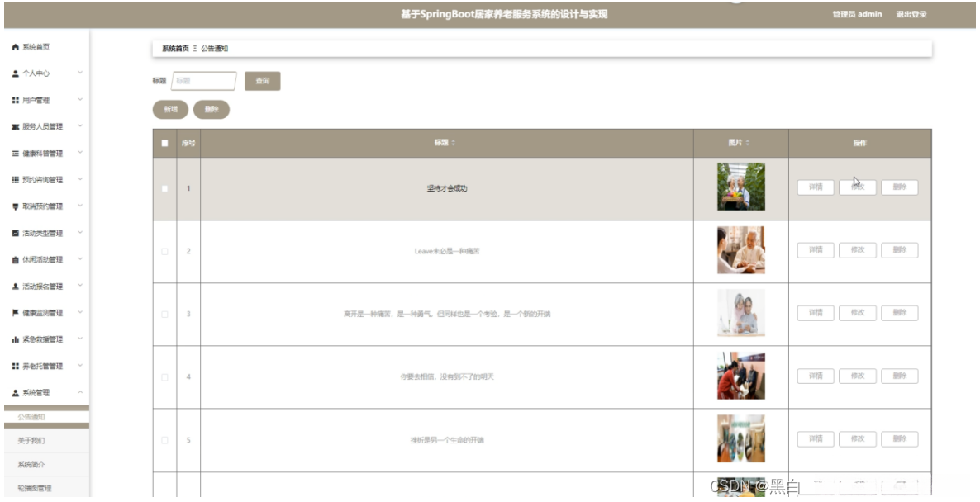Check the checkbox for row 3
The image size is (980, 502).
[x=165, y=314]
